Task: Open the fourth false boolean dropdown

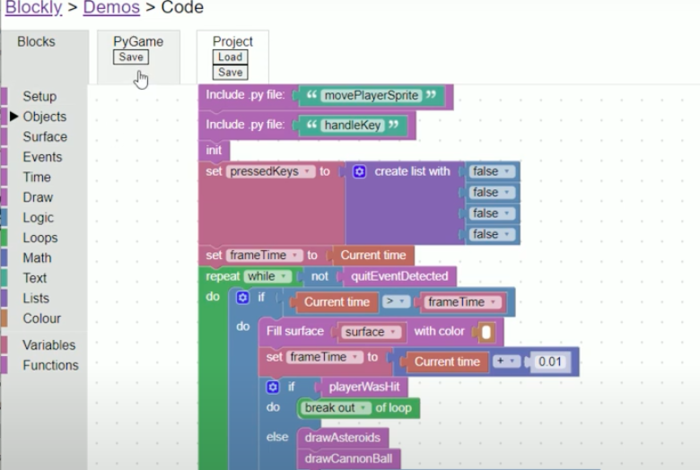Action: 492,234
